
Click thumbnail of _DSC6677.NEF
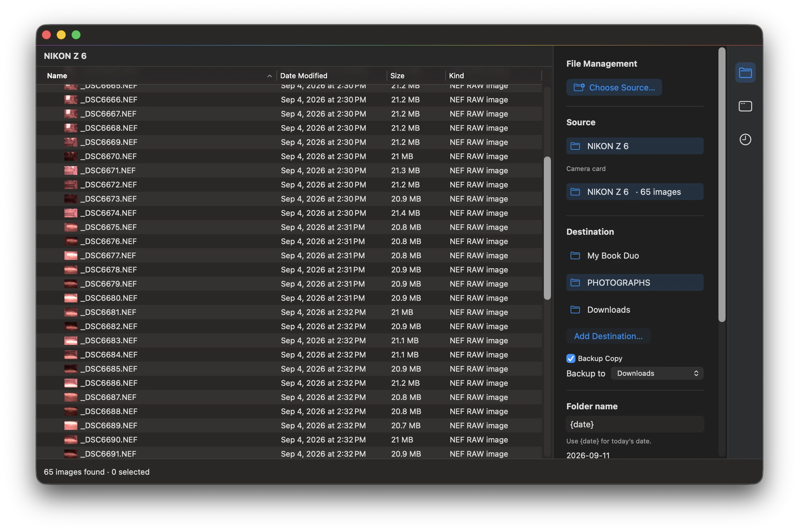tap(71, 255)
